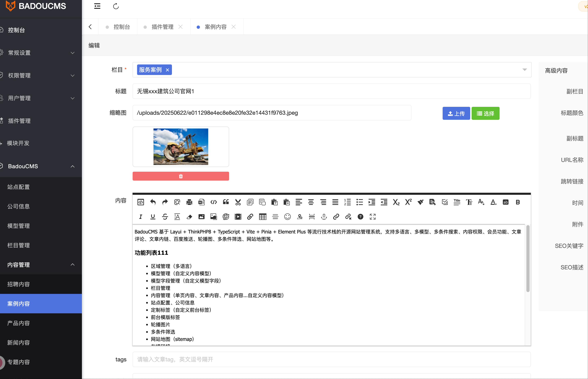Open the 栏目 column selection dropdown
Viewport: 588px width, 379px height.
click(525, 70)
